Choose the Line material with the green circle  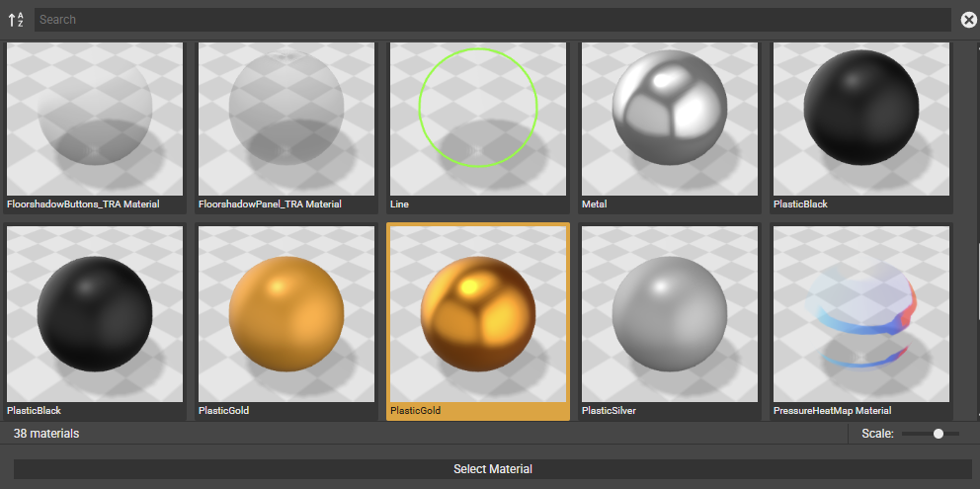tap(478, 126)
